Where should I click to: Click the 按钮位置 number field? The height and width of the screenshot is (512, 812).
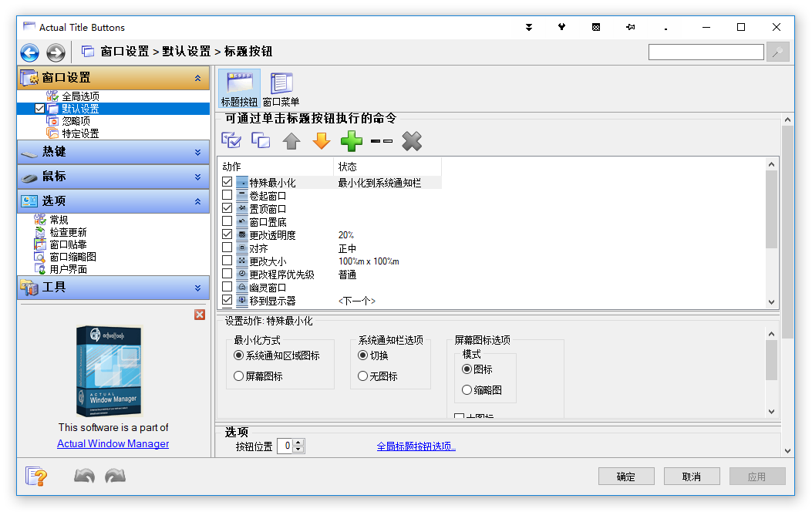pos(285,446)
